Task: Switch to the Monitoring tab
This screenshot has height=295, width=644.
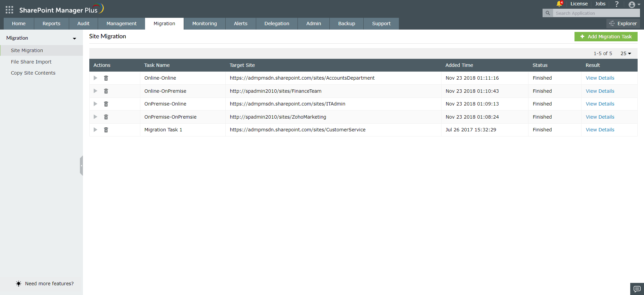Action: click(204, 24)
